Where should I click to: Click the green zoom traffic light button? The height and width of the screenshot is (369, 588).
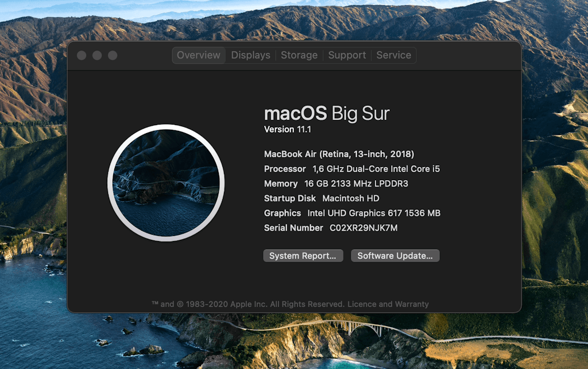112,55
